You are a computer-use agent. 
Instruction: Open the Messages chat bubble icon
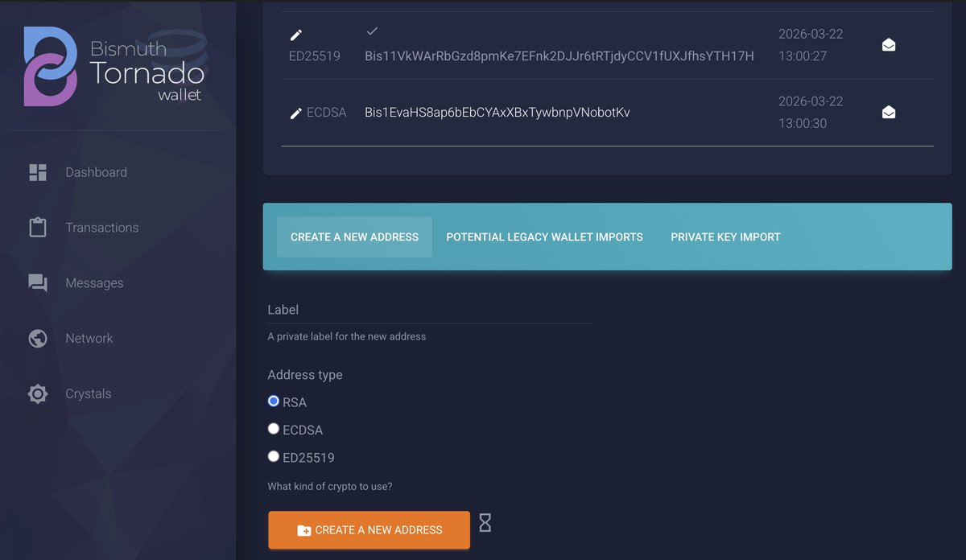(38, 283)
